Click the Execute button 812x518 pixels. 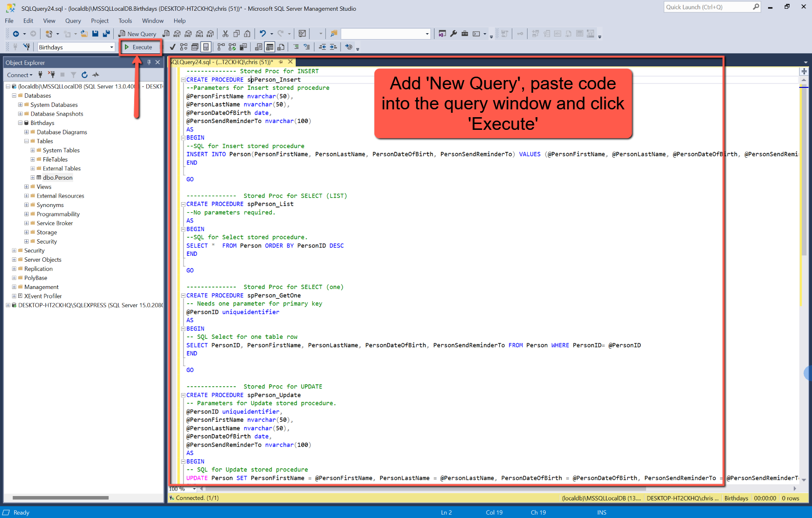tap(138, 47)
